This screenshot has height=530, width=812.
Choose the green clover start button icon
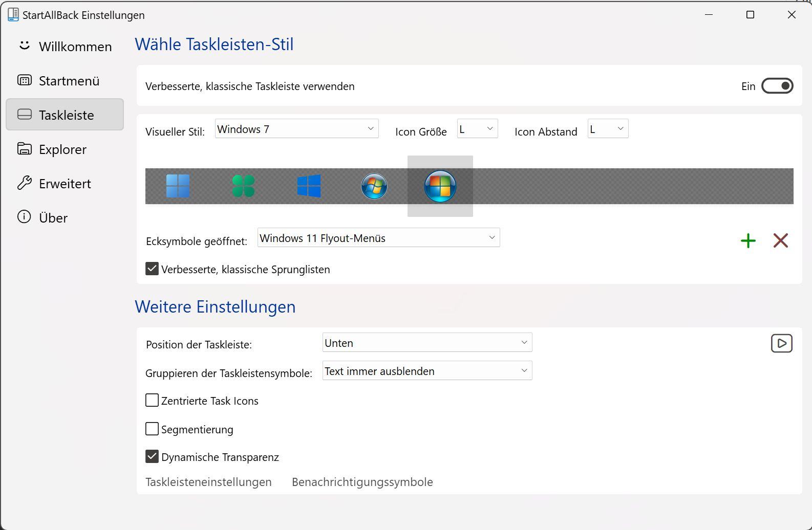[243, 186]
